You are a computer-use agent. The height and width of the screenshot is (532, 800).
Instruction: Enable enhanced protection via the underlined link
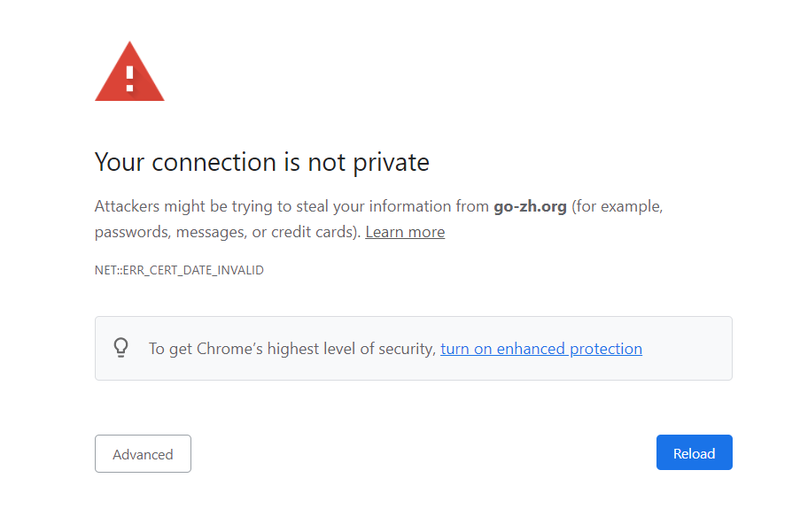tap(541, 348)
